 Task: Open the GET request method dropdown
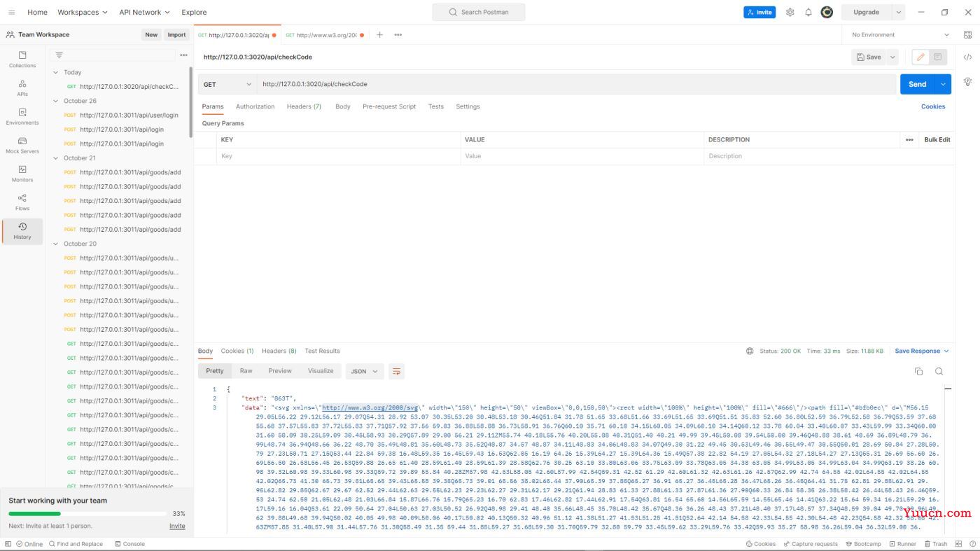point(227,84)
